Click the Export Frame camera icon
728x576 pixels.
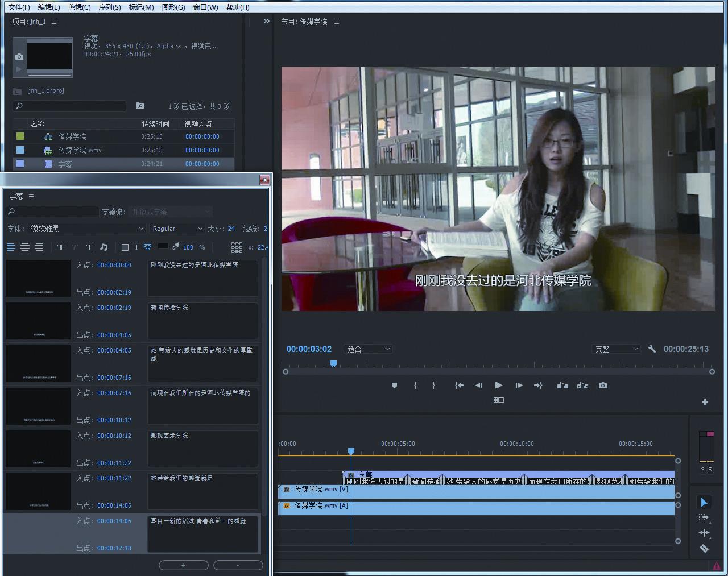[x=603, y=386]
